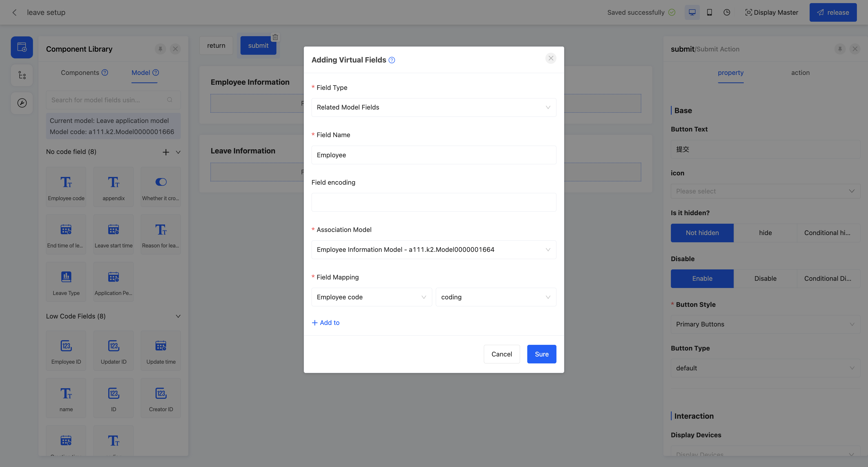
Task: Click the Field encoding input box
Action: [x=433, y=203]
